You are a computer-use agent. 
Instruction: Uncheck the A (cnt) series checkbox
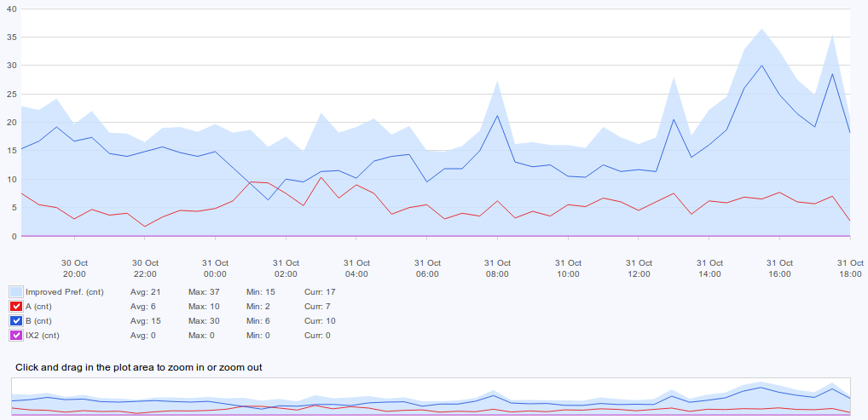16,307
